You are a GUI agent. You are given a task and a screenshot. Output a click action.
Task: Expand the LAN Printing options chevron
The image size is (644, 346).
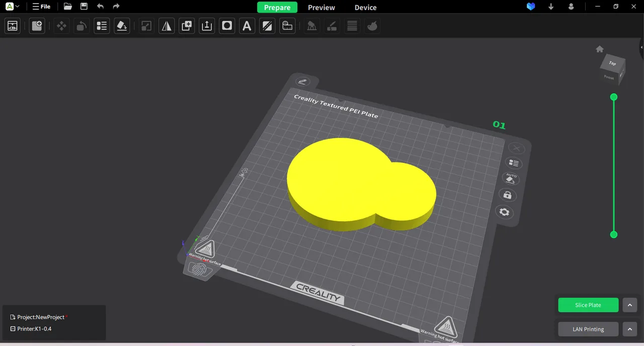pyautogui.click(x=630, y=329)
